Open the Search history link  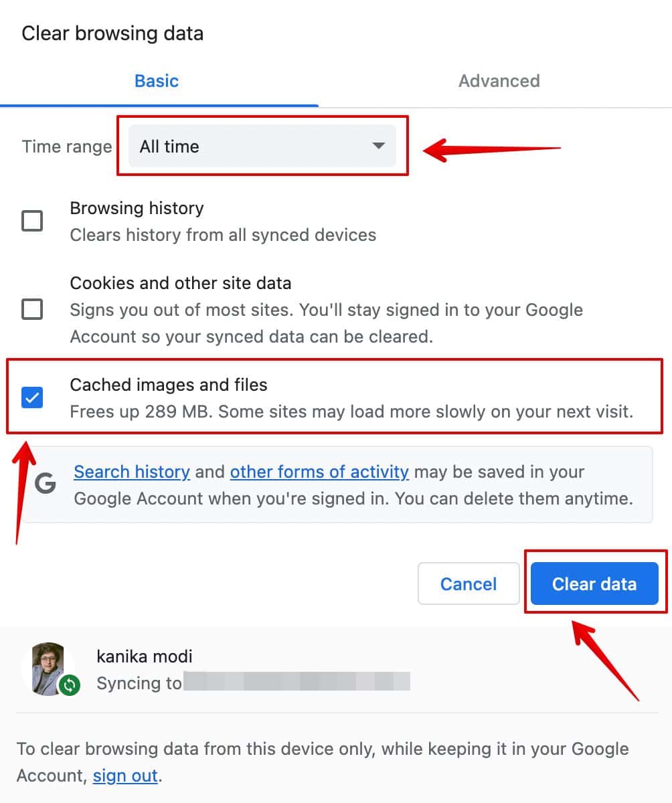(132, 472)
